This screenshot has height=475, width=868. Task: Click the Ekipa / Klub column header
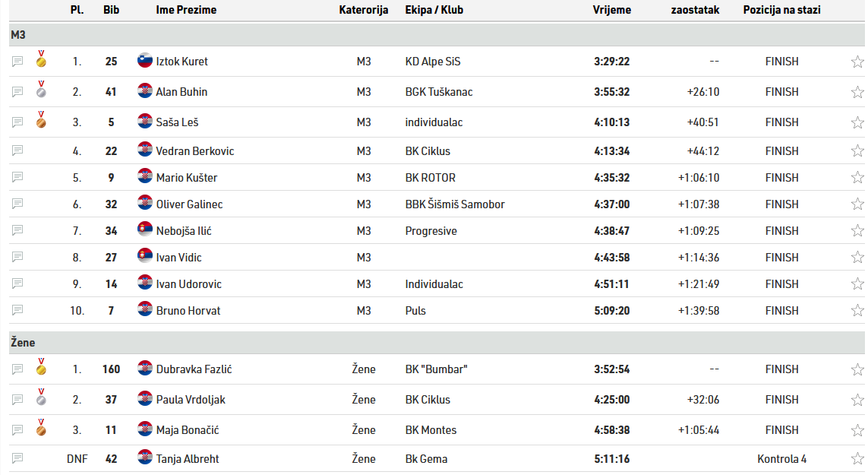click(434, 10)
